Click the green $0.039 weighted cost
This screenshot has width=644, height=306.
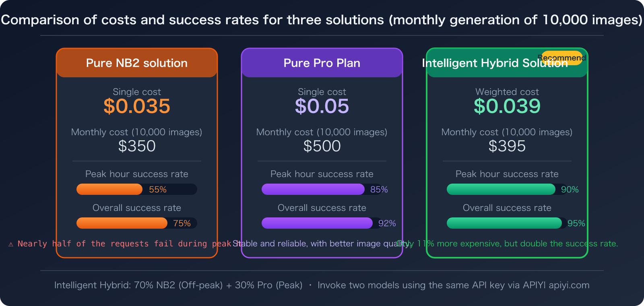(507, 106)
